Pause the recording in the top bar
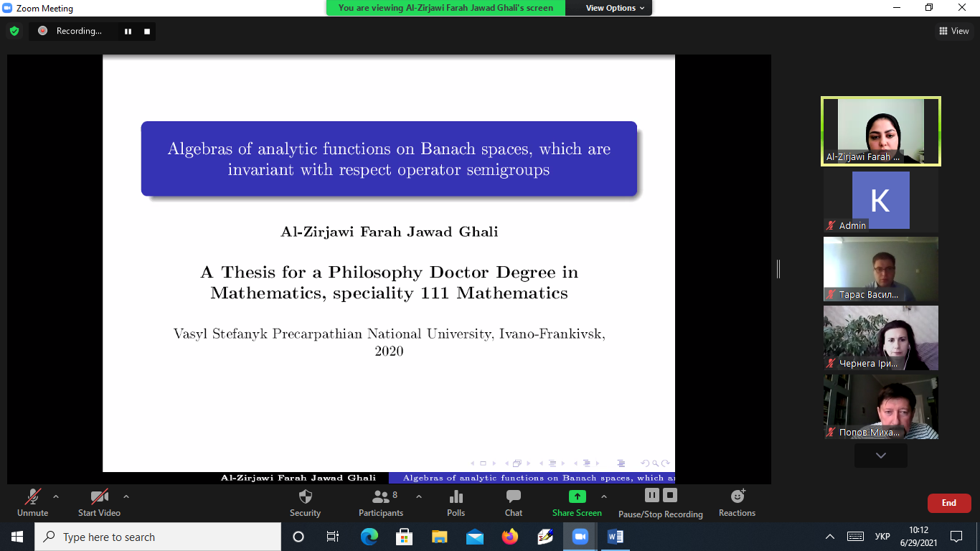The width and height of the screenshot is (980, 551). (x=128, y=31)
